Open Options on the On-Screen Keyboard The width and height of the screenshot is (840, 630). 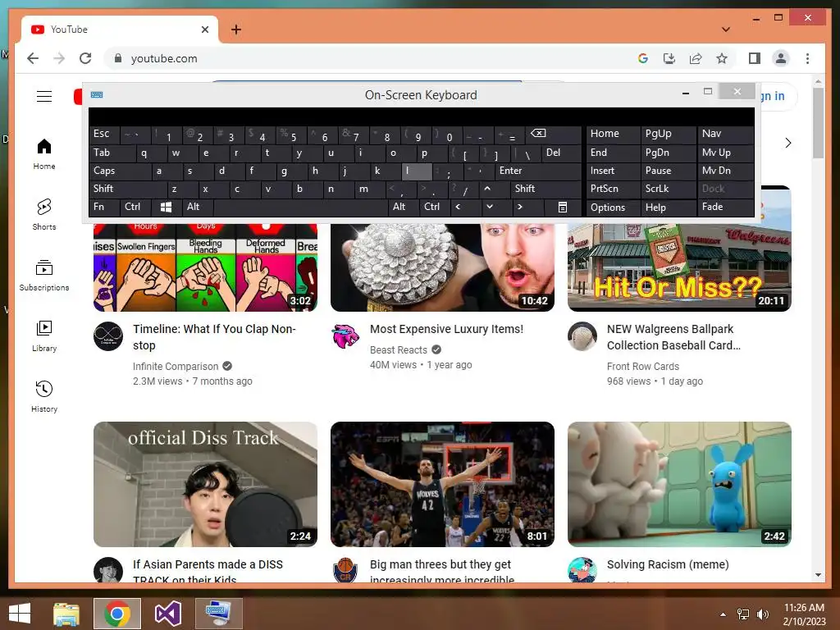[x=613, y=208]
